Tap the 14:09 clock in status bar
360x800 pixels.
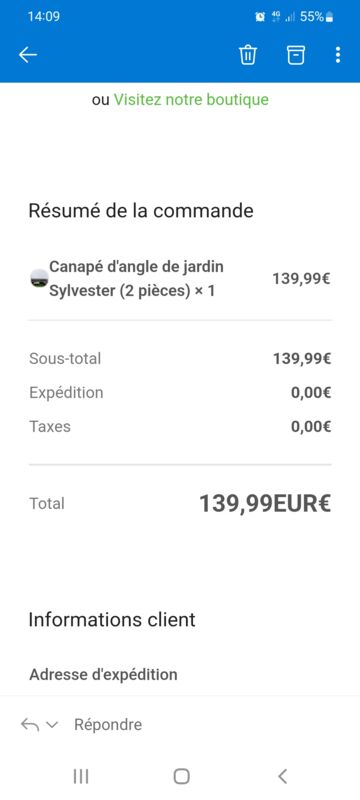[x=43, y=16]
